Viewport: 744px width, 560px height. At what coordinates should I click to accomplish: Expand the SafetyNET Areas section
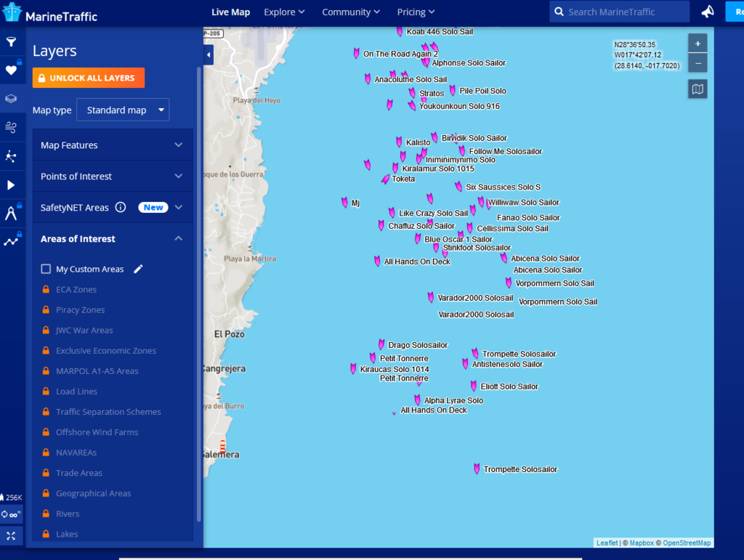(179, 207)
